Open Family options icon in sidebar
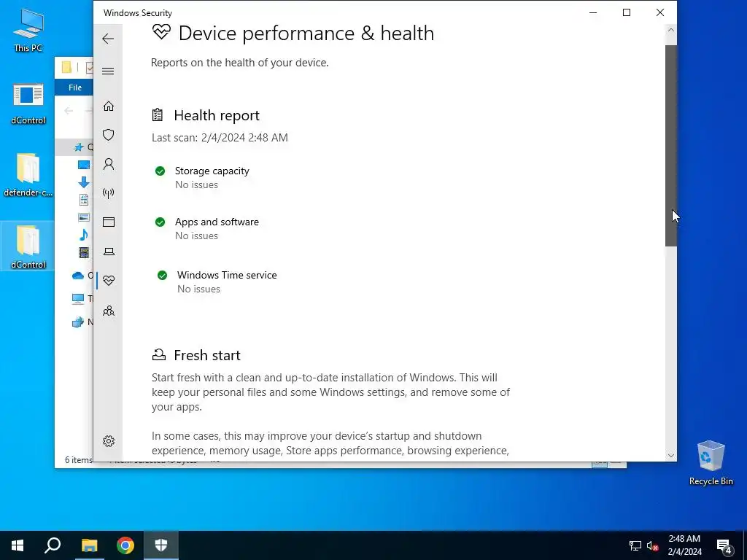The image size is (747, 560). [x=109, y=311]
